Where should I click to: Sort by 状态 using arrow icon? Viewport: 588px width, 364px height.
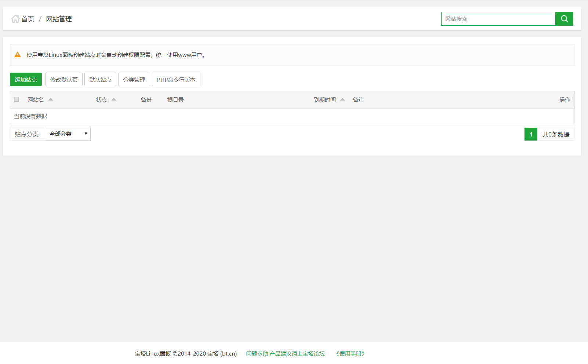[x=114, y=99]
